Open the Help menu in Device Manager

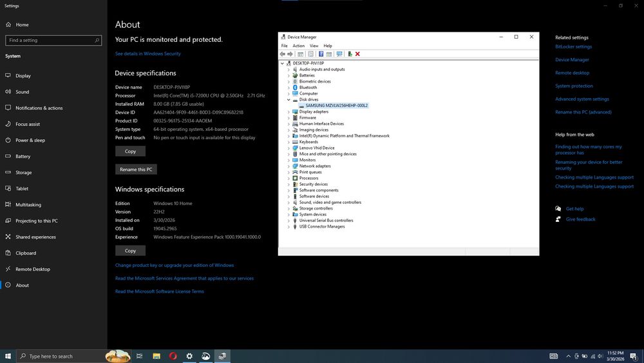pyautogui.click(x=328, y=46)
